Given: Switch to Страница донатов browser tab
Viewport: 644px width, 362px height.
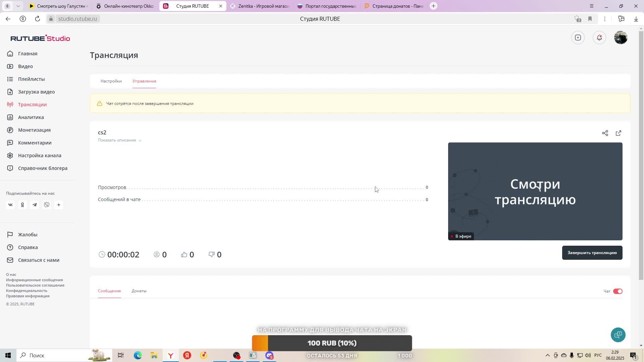Looking at the screenshot, I should (x=394, y=6).
